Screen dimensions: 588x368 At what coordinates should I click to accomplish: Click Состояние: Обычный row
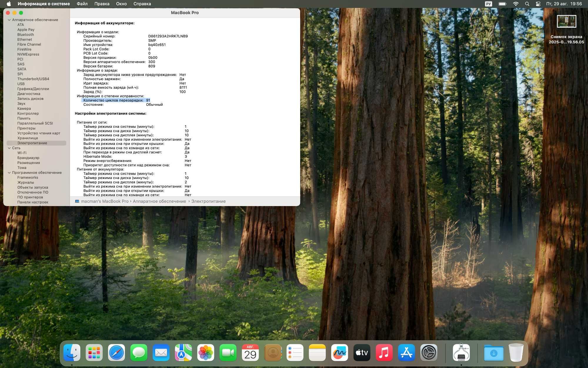(123, 105)
